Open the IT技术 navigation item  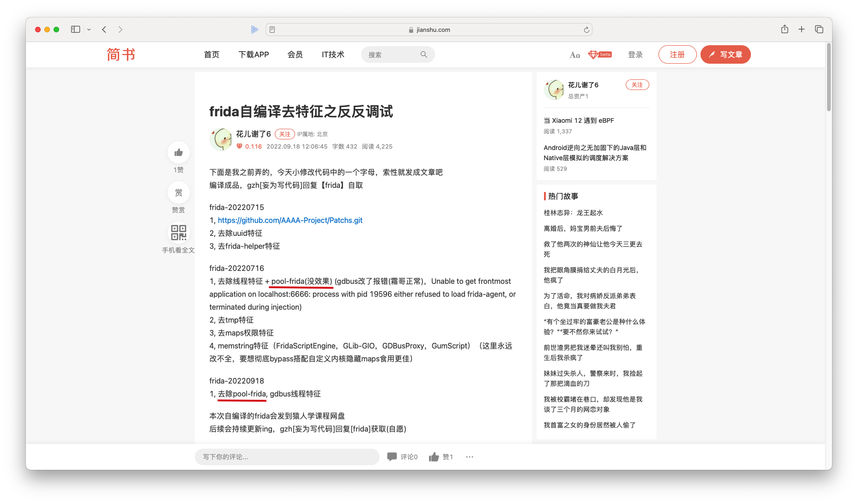pos(333,54)
